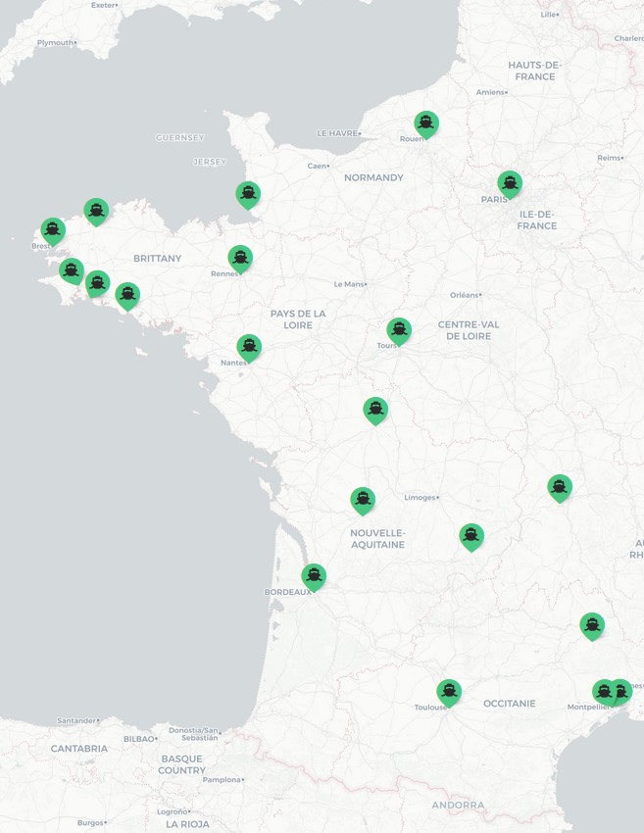Open the ship marker at Tours
644x833 pixels.
click(x=398, y=330)
